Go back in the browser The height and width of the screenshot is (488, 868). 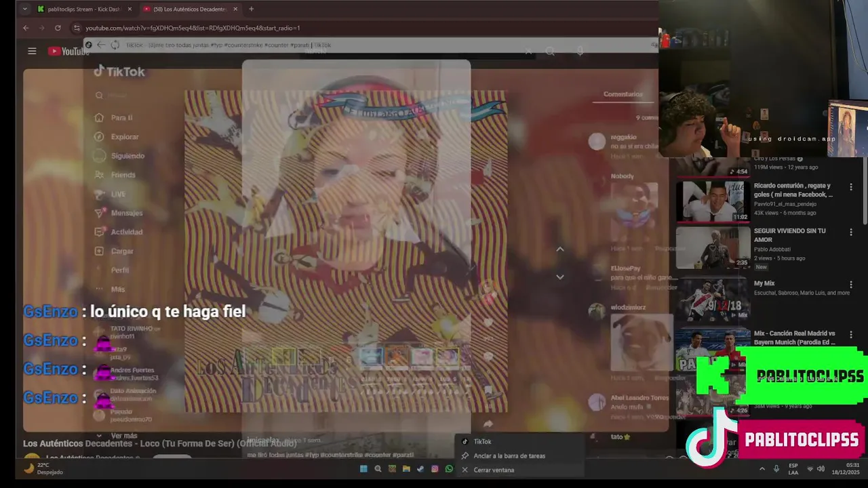click(26, 28)
